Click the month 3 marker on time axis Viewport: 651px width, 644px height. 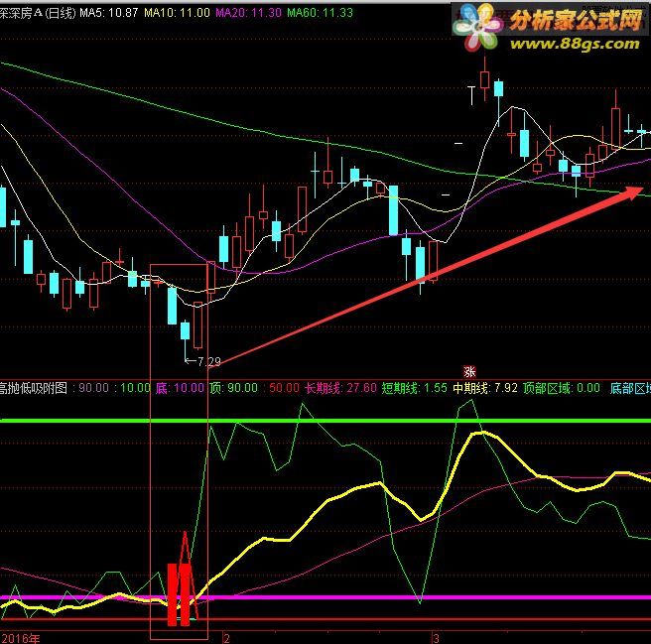[x=435, y=638]
